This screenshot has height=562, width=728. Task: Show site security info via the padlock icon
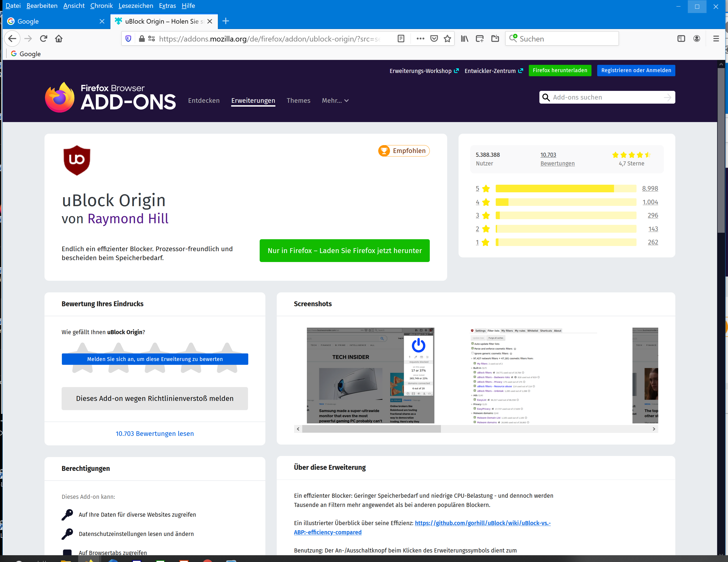click(x=142, y=39)
